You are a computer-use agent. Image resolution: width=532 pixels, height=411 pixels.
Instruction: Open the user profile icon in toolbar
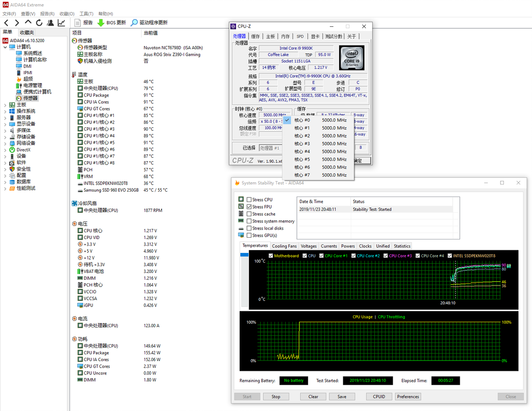[50, 23]
